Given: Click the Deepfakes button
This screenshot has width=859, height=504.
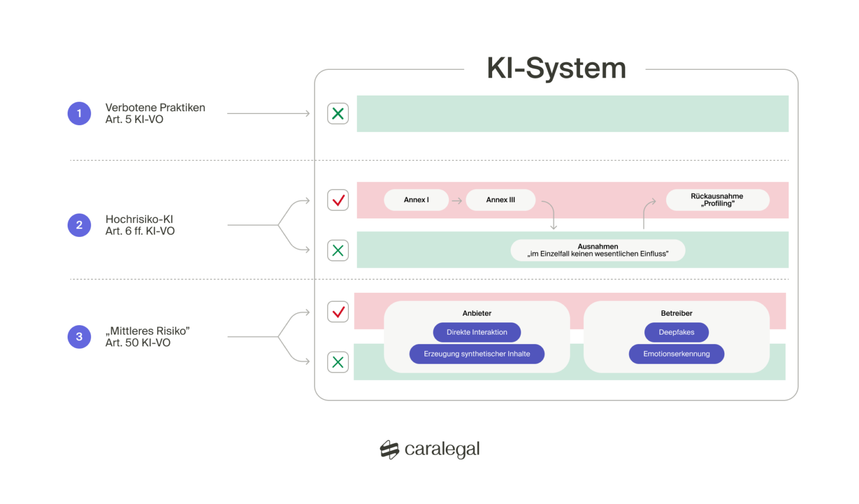Looking at the screenshot, I should [676, 332].
